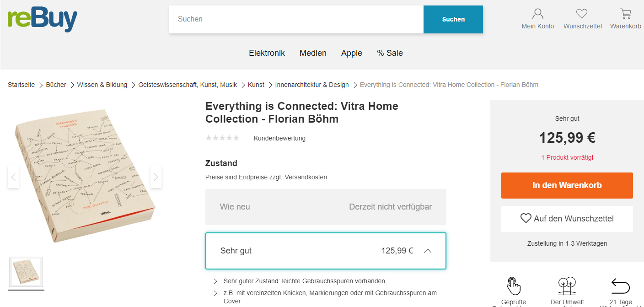Open the Versandkosten link
Viewport: 644px width, 307px height.
[306, 177]
